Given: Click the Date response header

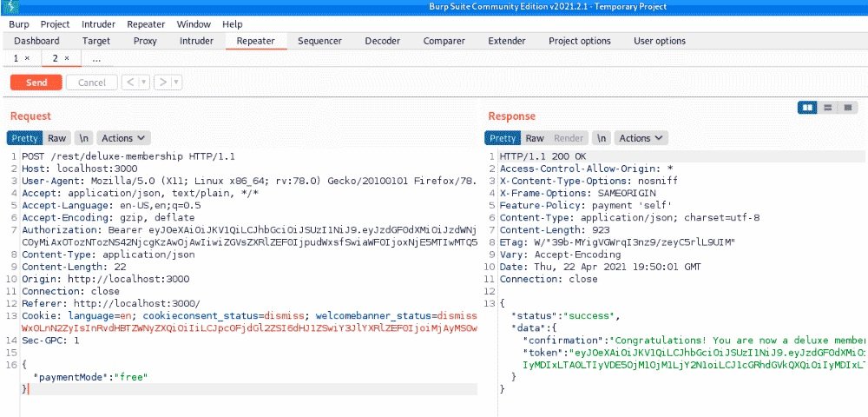Looking at the screenshot, I should click(601, 267).
